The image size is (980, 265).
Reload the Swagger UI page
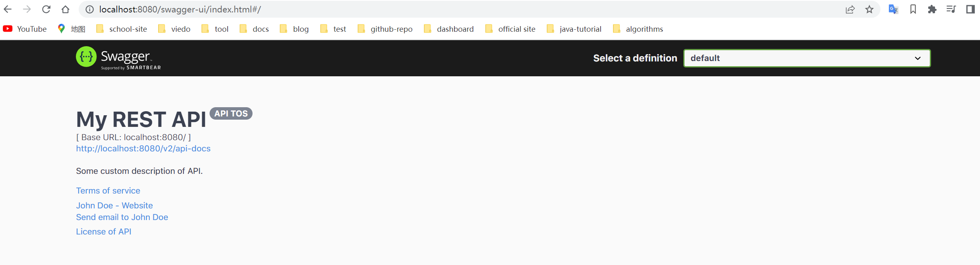click(x=46, y=9)
